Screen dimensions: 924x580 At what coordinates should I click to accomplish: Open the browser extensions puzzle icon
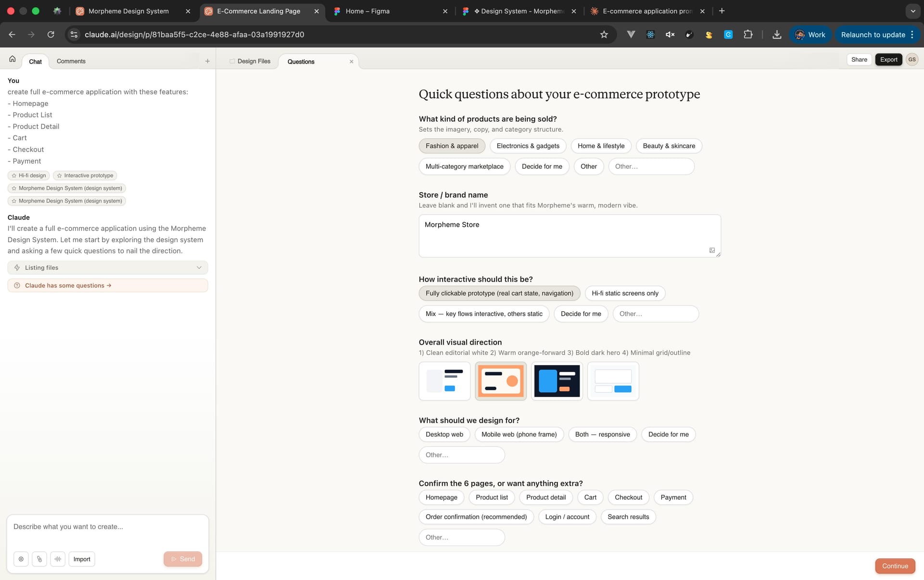pos(748,34)
